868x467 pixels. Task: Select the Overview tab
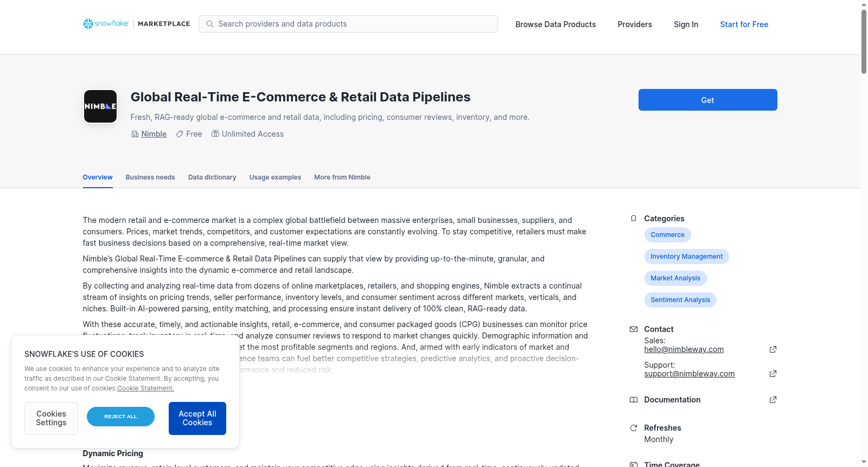98,177
